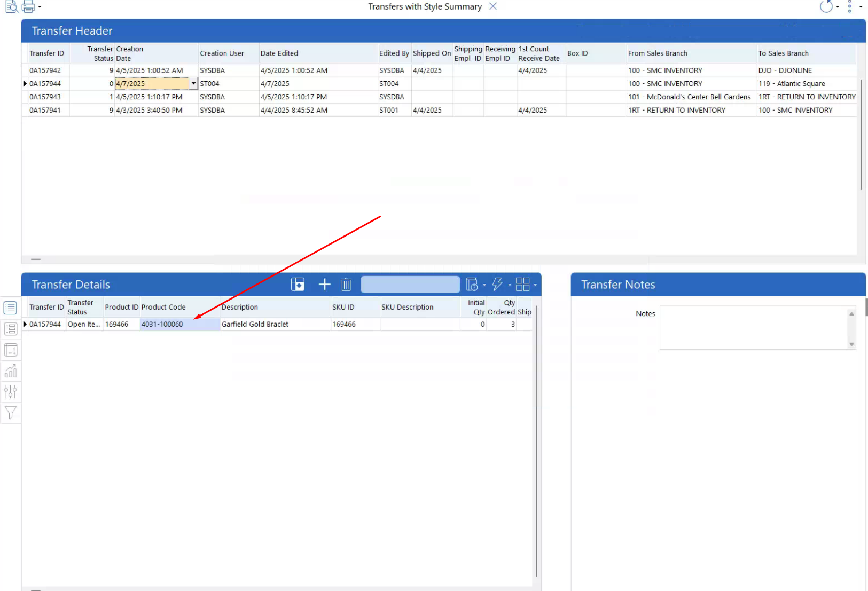The width and height of the screenshot is (868, 591).
Task: Click the Garfield Gold Braclet description cell
Action: click(x=276, y=324)
